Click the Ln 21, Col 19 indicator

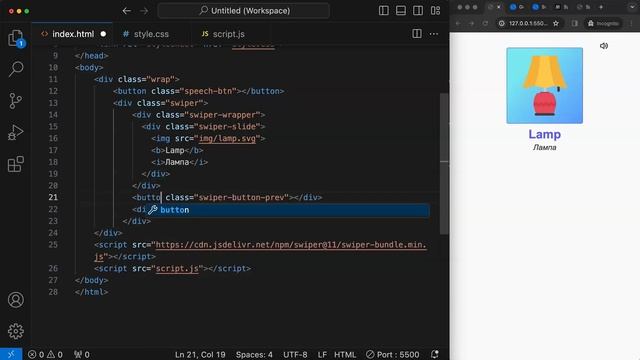point(200,355)
